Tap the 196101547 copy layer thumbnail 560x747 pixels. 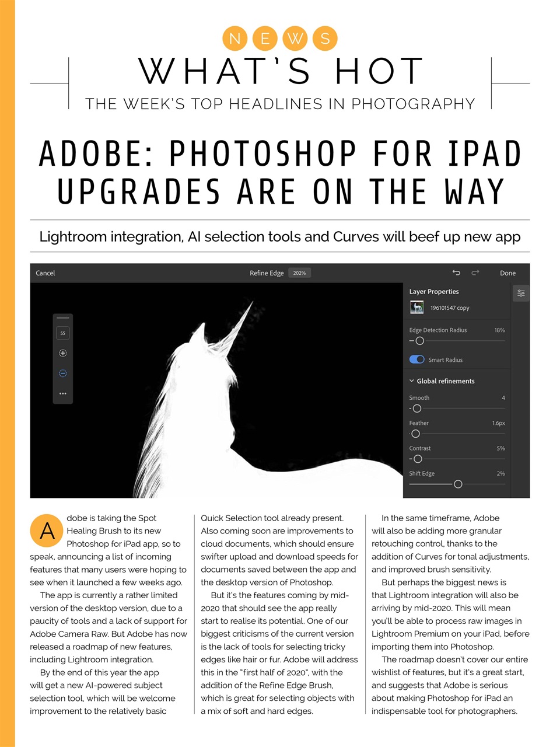[416, 307]
